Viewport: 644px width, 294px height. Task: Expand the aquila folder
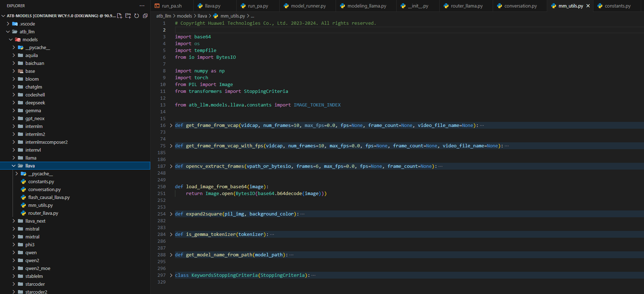coord(14,55)
